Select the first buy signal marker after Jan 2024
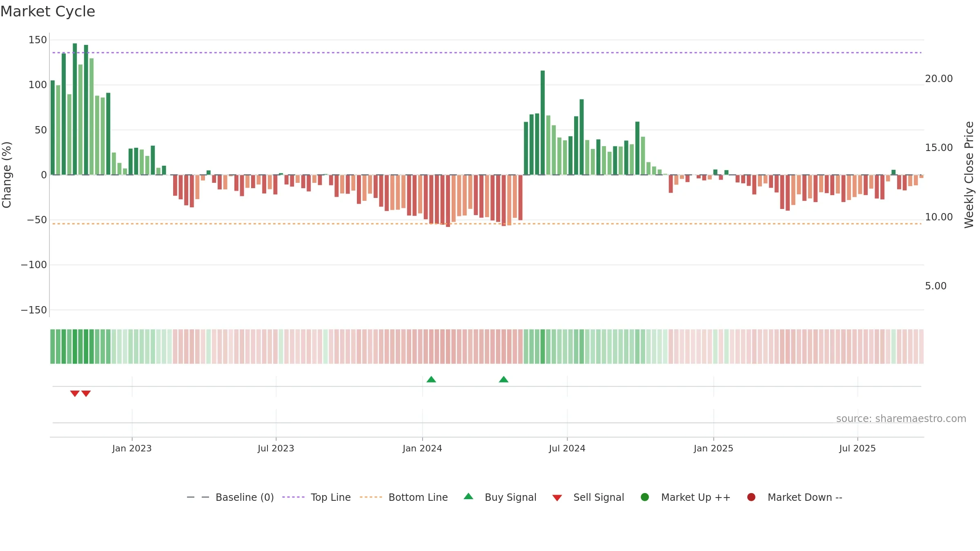The height and width of the screenshot is (551, 980). point(431,380)
